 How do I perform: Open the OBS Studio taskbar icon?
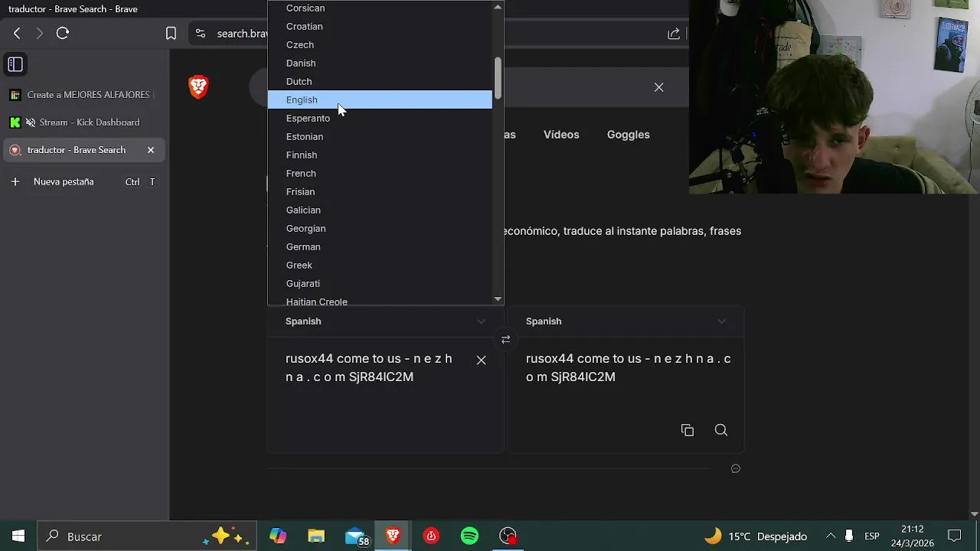[x=508, y=536]
